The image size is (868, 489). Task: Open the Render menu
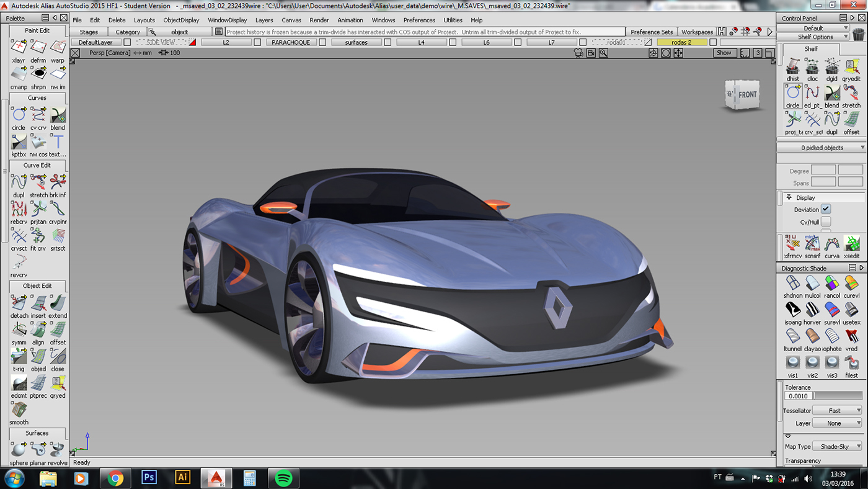coord(319,20)
